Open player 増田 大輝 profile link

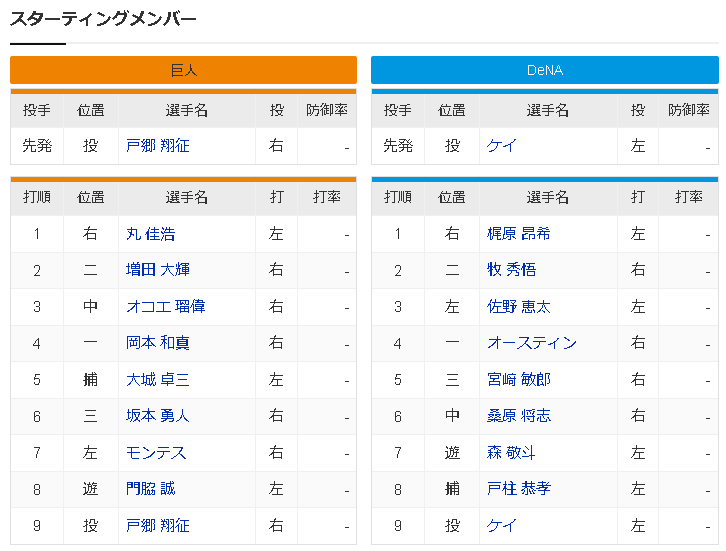pyautogui.click(x=157, y=270)
